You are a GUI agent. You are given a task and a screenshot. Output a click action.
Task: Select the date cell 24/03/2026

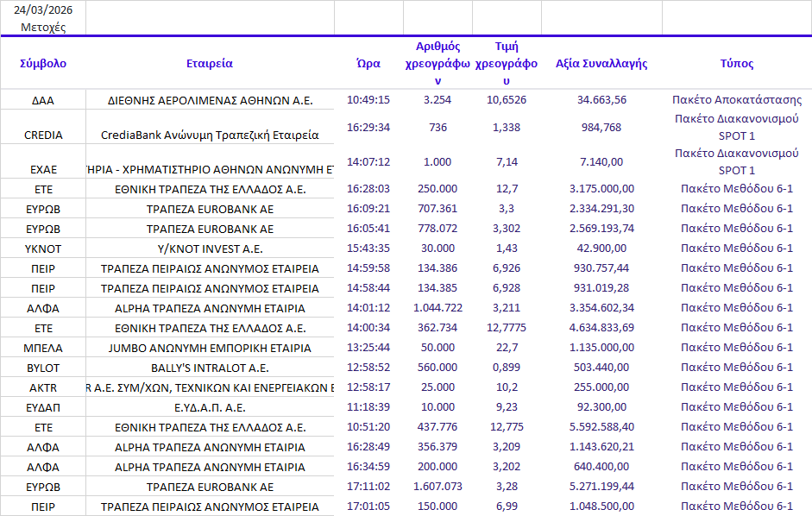tap(43, 9)
